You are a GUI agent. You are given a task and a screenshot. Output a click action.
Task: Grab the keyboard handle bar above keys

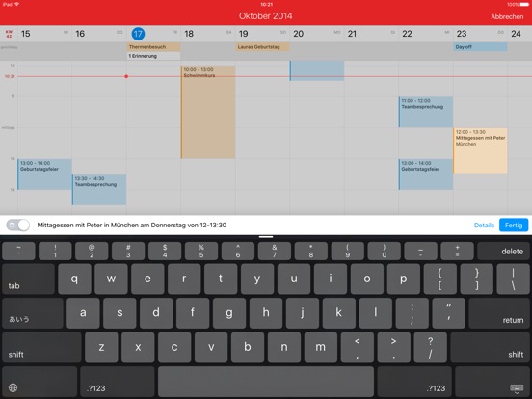click(266, 237)
